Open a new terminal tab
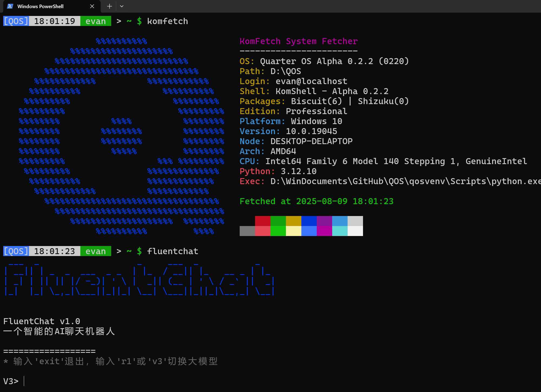 coord(109,6)
